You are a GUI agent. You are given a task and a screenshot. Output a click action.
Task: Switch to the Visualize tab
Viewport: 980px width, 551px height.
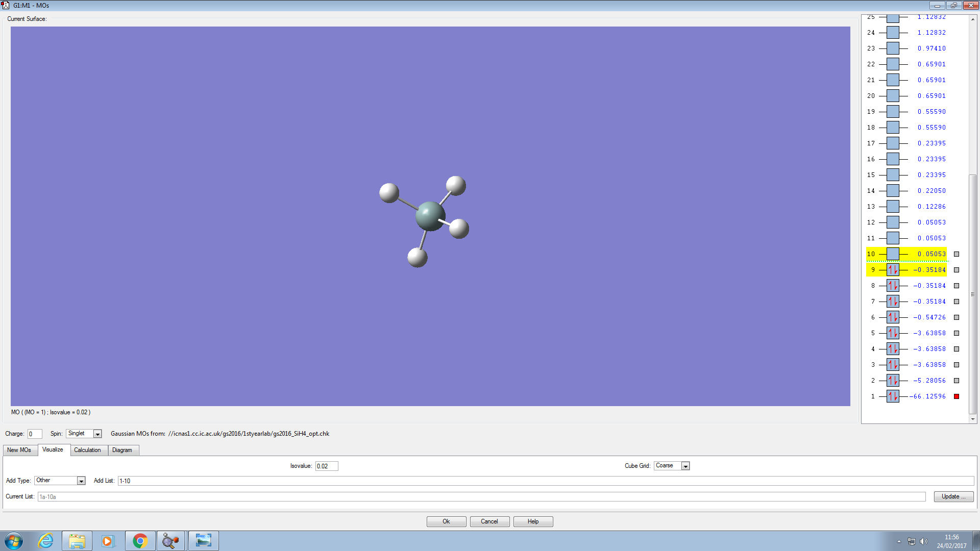[x=53, y=449]
